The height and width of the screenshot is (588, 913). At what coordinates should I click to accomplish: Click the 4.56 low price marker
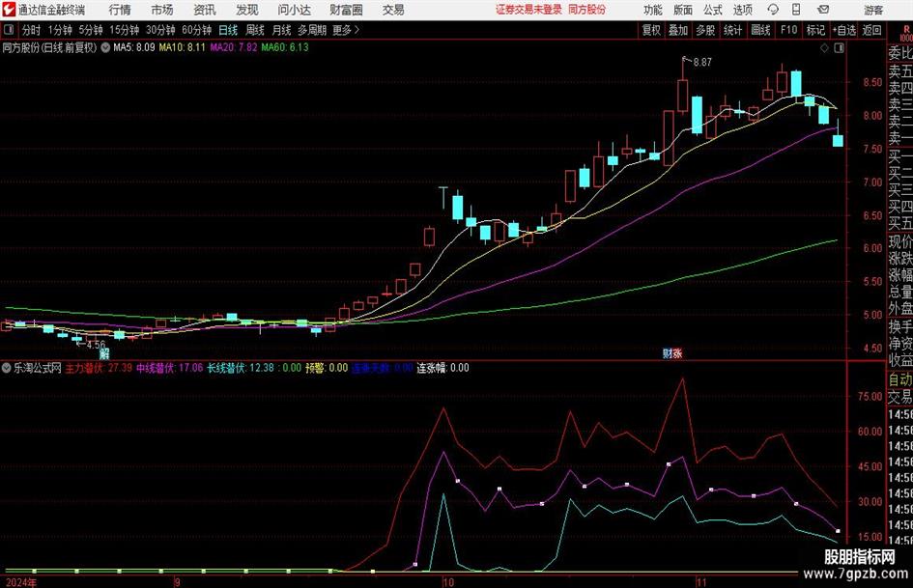(x=96, y=345)
